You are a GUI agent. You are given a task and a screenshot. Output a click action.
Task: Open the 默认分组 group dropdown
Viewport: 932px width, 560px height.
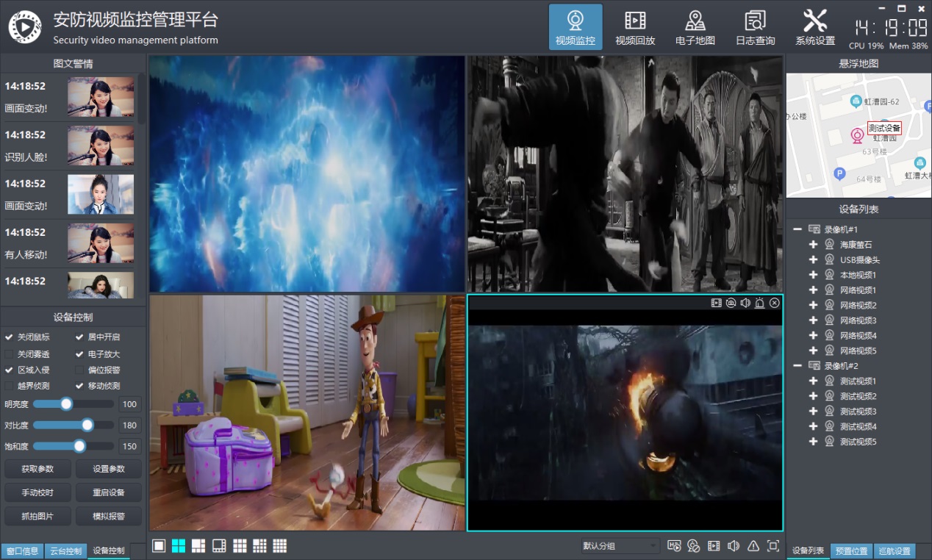point(620,545)
